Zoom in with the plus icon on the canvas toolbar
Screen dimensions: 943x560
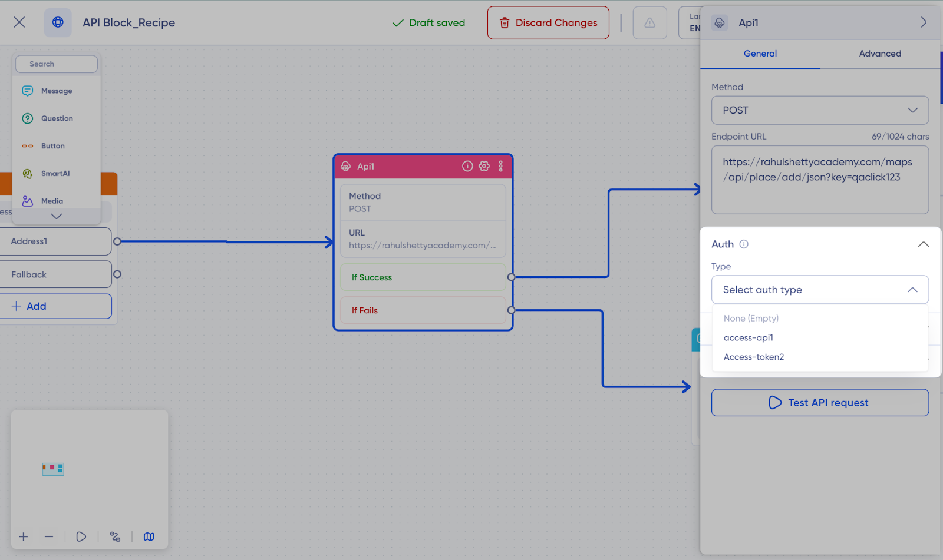pos(24,536)
